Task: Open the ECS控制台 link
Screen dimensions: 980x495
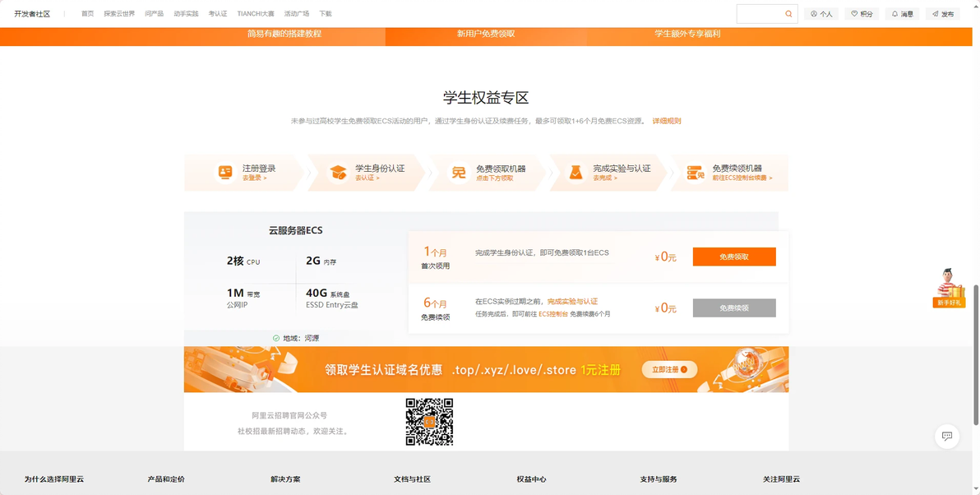Action: pos(553,314)
